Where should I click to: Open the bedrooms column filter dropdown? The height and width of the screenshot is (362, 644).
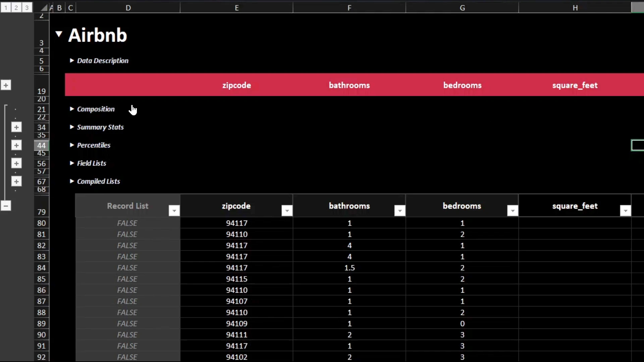pos(513,210)
